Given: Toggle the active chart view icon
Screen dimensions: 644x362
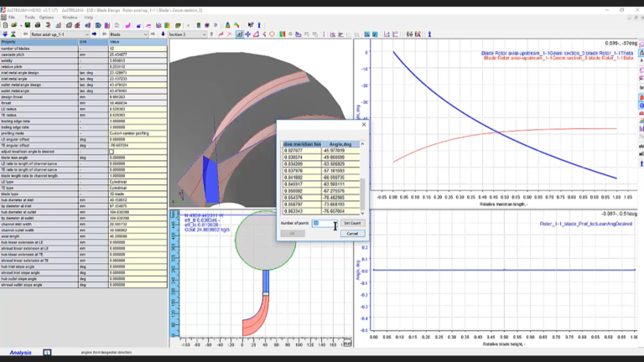Looking at the screenshot, I should coord(240,34).
